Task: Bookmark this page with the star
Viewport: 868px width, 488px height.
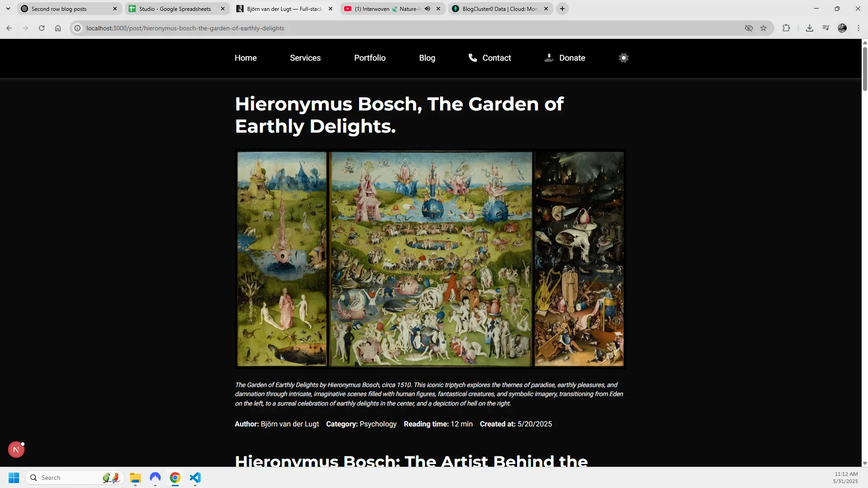Action: coord(763,28)
